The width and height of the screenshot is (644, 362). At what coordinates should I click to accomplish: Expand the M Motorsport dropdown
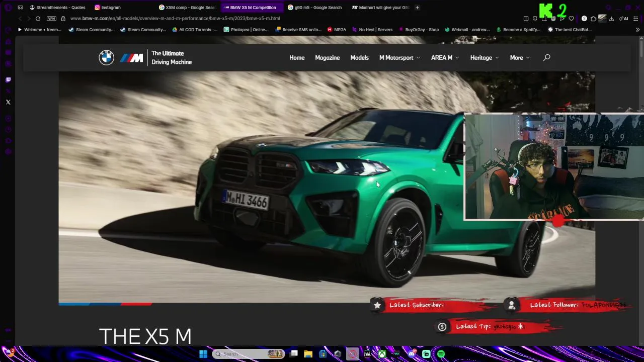pyautogui.click(x=399, y=58)
